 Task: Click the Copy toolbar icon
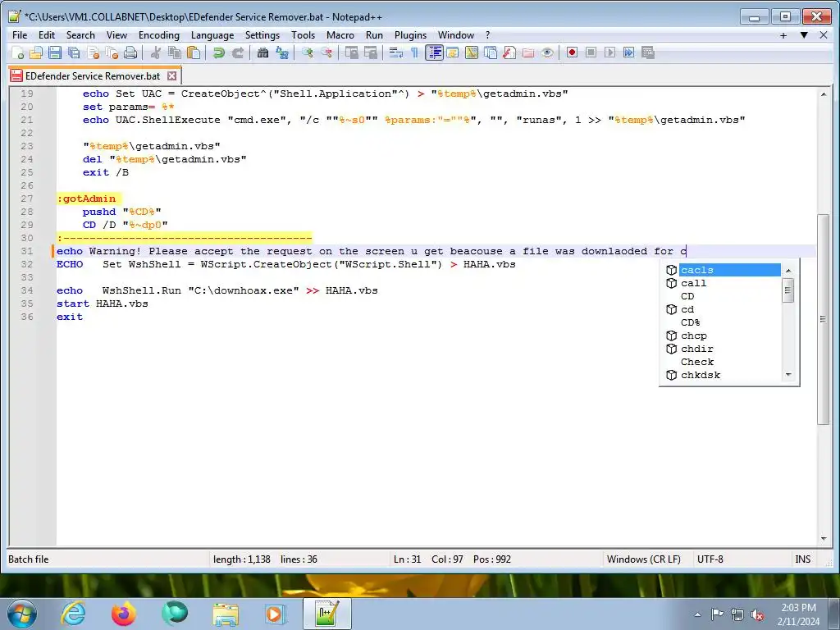(174, 52)
